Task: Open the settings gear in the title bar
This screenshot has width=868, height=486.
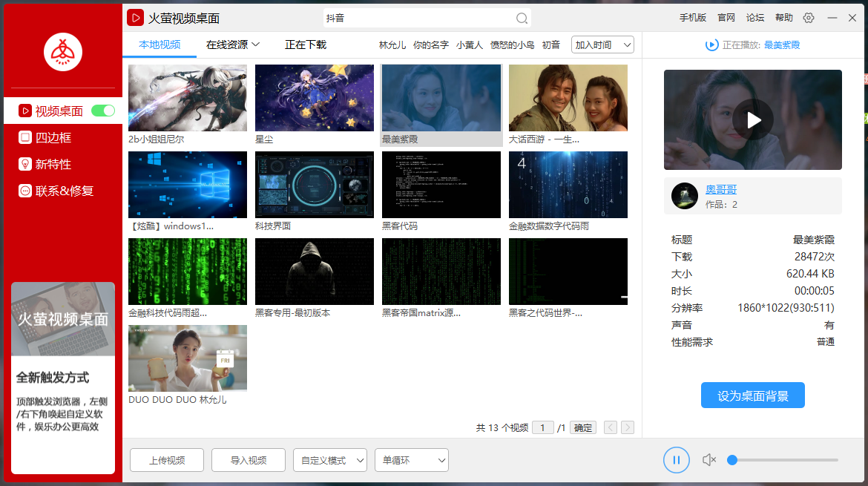Action: coord(808,18)
